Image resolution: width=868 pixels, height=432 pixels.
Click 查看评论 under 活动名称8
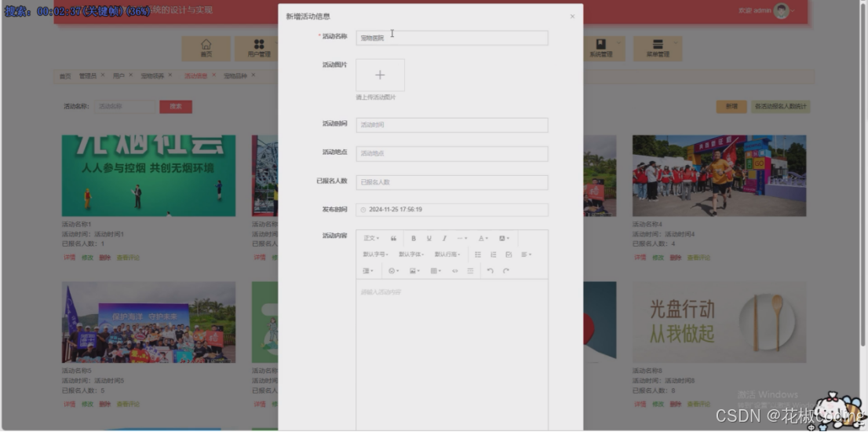698,405
